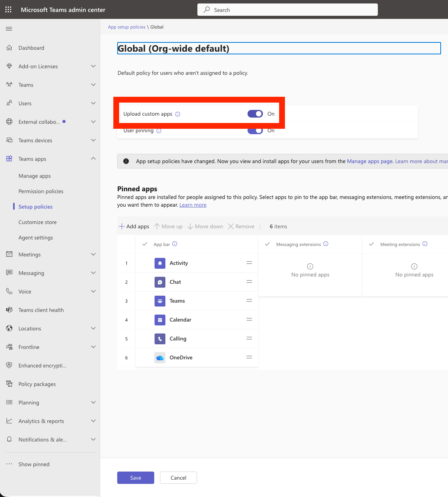Click the Messaging extensions info icon

point(326,244)
